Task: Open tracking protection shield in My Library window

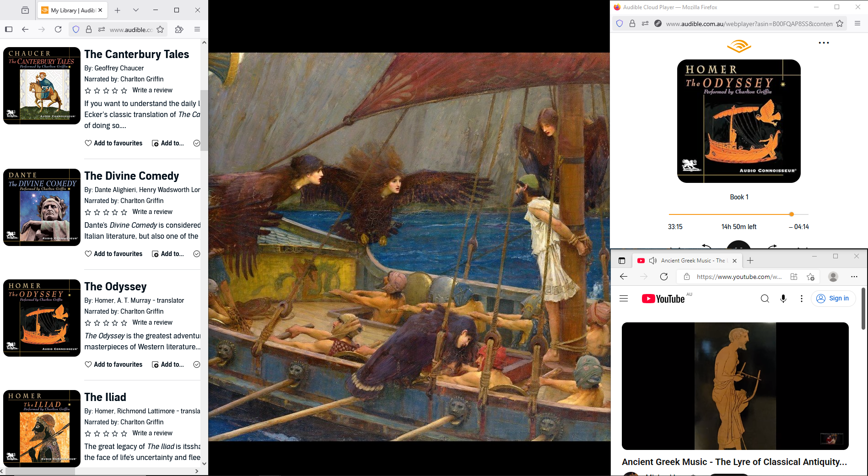Action: (76, 29)
